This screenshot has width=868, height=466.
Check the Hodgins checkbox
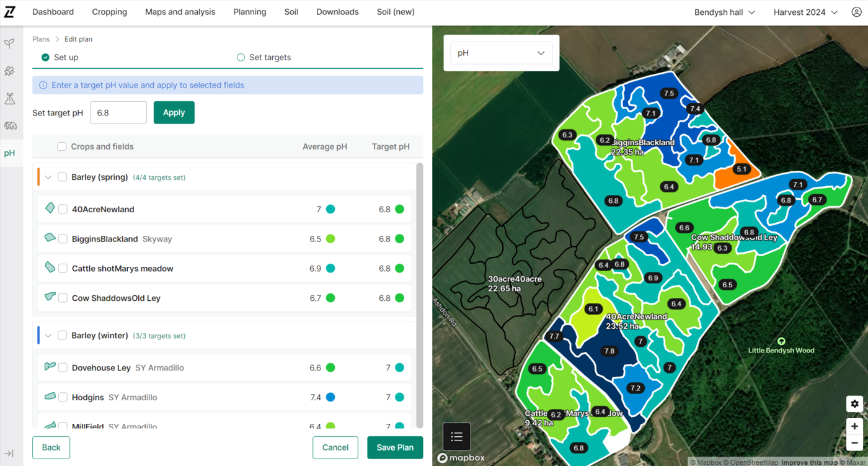pyautogui.click(x=63, y=397)
